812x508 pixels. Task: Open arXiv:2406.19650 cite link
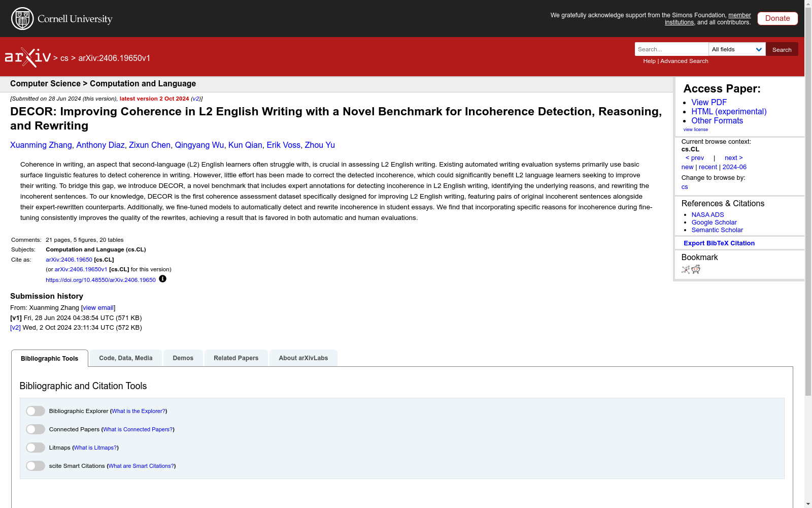point(69,260)
